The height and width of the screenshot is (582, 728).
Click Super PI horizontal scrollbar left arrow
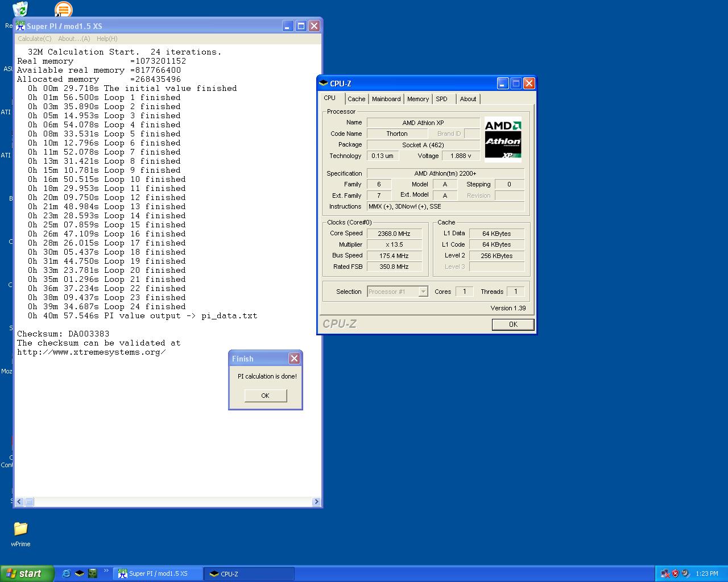tap(20, 502)
